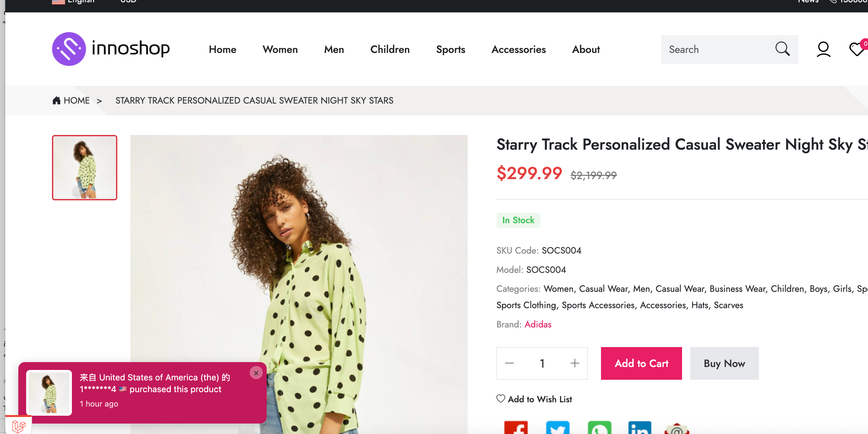868x434 pixels.
Task: Open the Adidas brand link
Action: [x=538, y=324]
